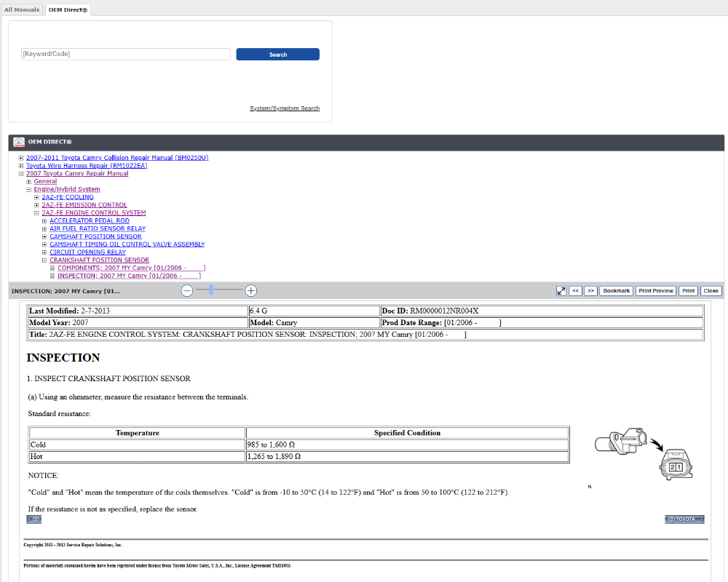Close the document viewer with Close button
Image resolution: width=728 pixels, height=582 pixels.
click(x=711, y=291)
